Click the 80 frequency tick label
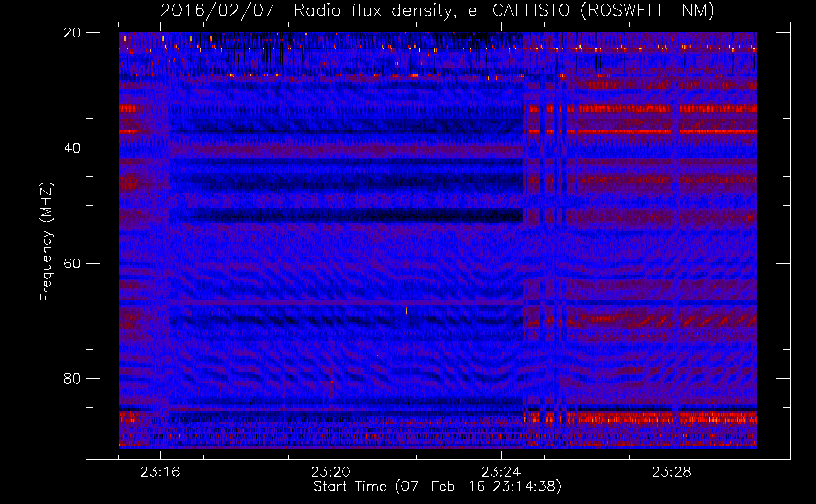The height and width of the screenshot is (504, 816). pyautogui.click(x=72, y=379)
